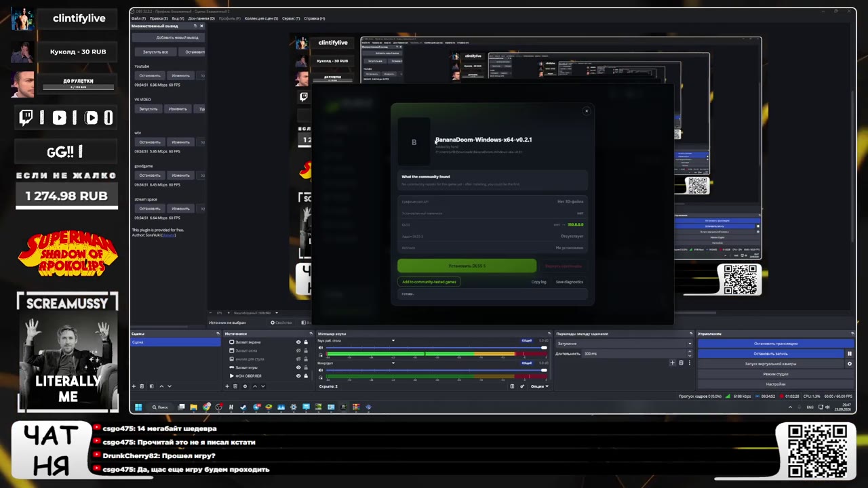The width and height of the screenshot is (868, 488).
Task: Add a new scene with the plus icon
Action: 134,386
